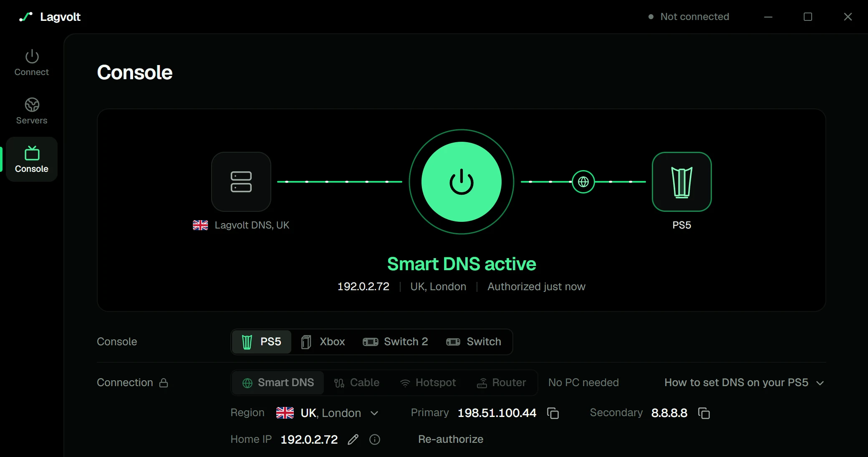Click the 192.0.2.72 address under status heading
Image resolution: width=868 pixels, height=457 pixels.
click(363, 286)
